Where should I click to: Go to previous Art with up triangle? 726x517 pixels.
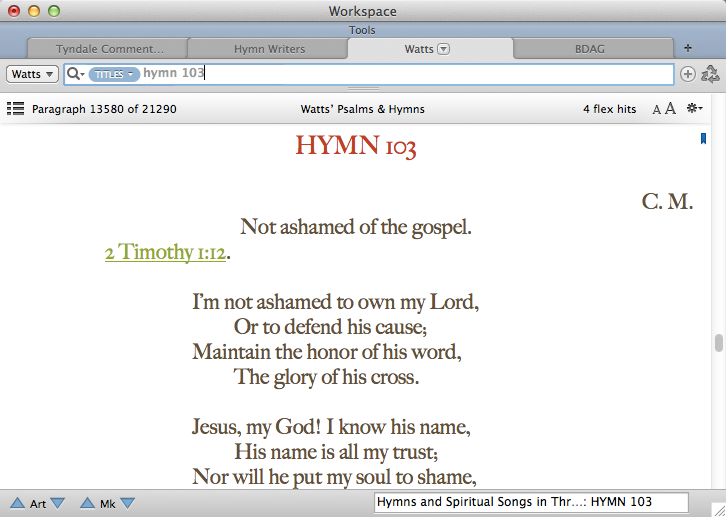click(18, 503)
